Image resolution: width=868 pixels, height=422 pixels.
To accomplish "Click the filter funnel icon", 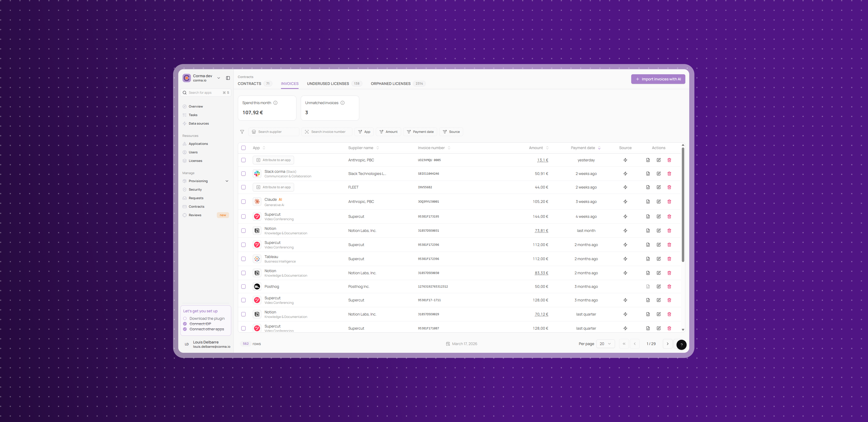I will coord(242,132).
